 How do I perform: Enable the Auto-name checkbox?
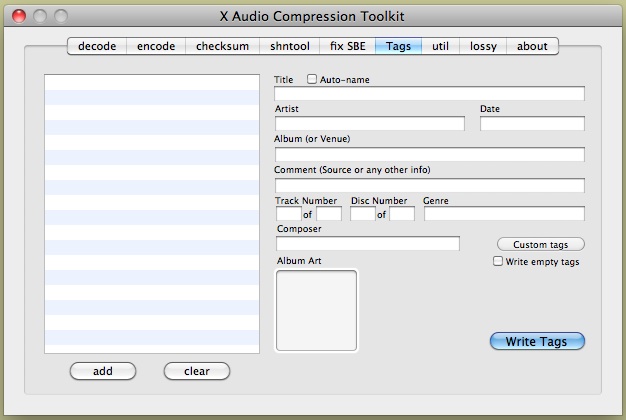tap(312, 79)
